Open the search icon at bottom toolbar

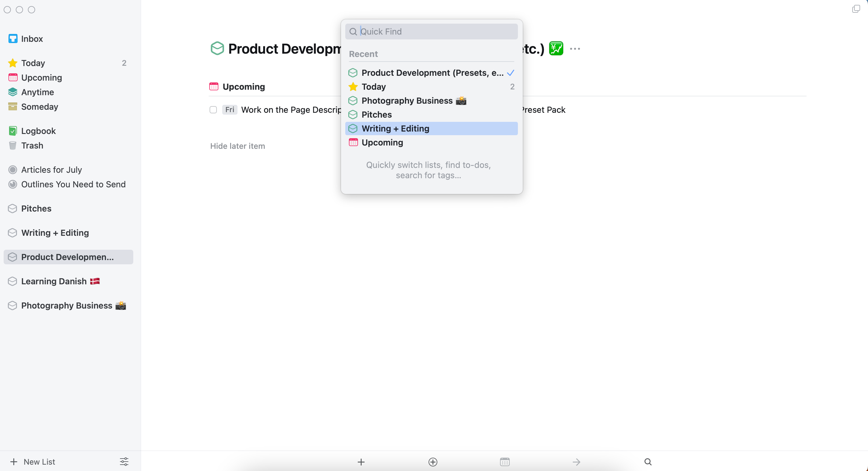click(648, 462)
